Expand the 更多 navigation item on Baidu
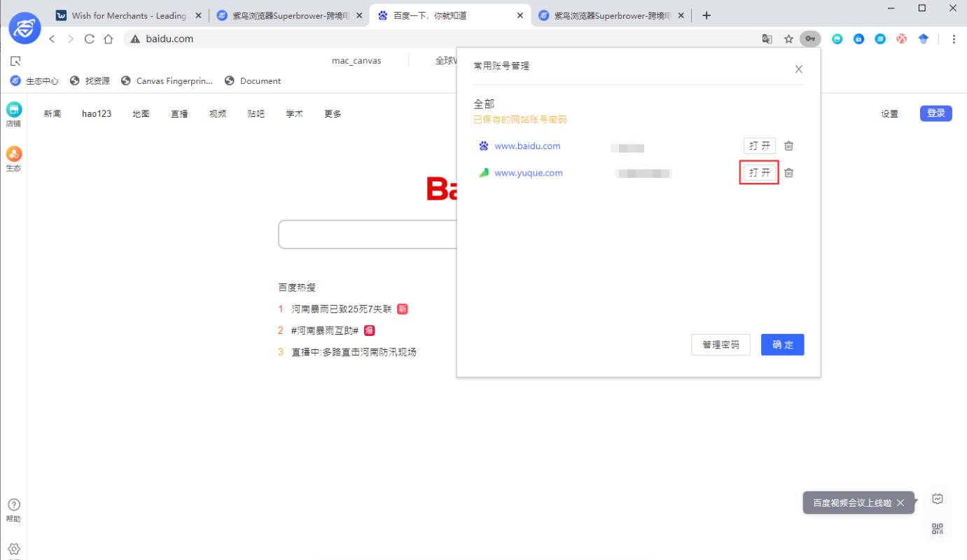This screenshot has height=560, width=967. coord(332,113)
